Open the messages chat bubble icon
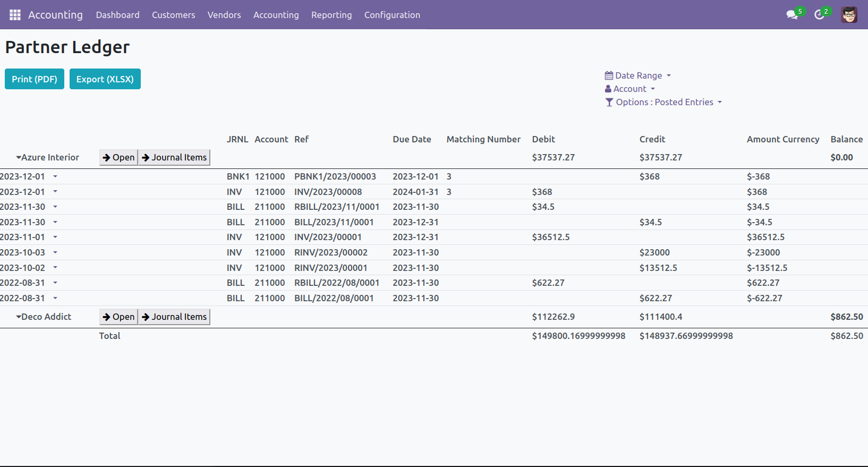The height and width of the screenshot is (467, 868). [x=792, y=15]
